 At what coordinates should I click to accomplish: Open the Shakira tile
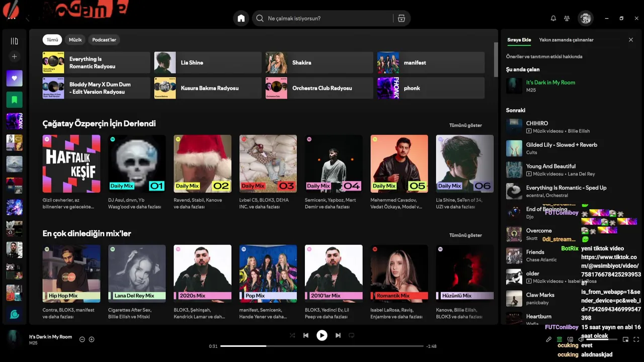(319, 63)
